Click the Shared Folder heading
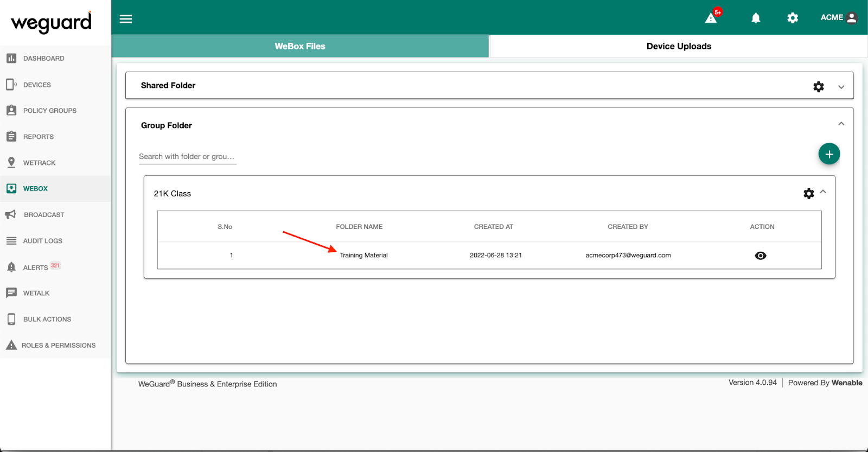This screenshot has width=868, height=452. tap(168, 85)
